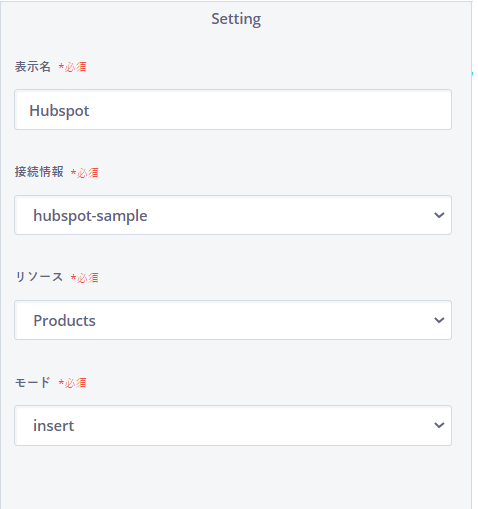Click the モード field label
The image size is (478, 509).
coord(33,382)
